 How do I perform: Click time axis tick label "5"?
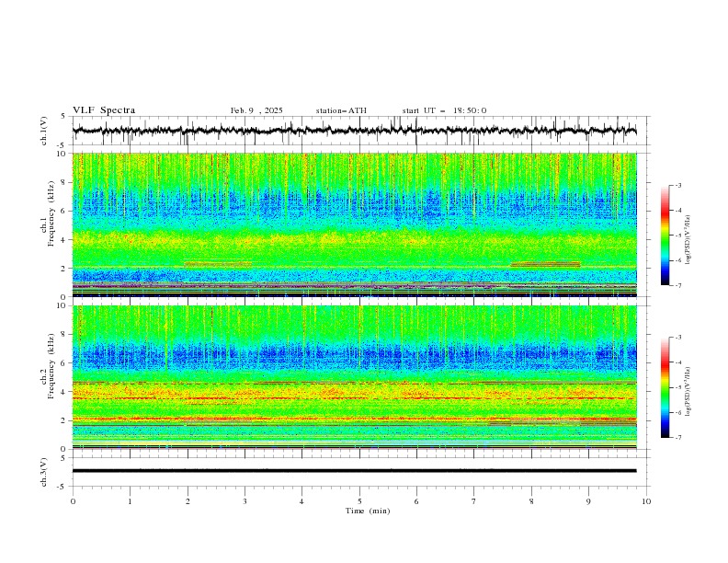point(359,501)
